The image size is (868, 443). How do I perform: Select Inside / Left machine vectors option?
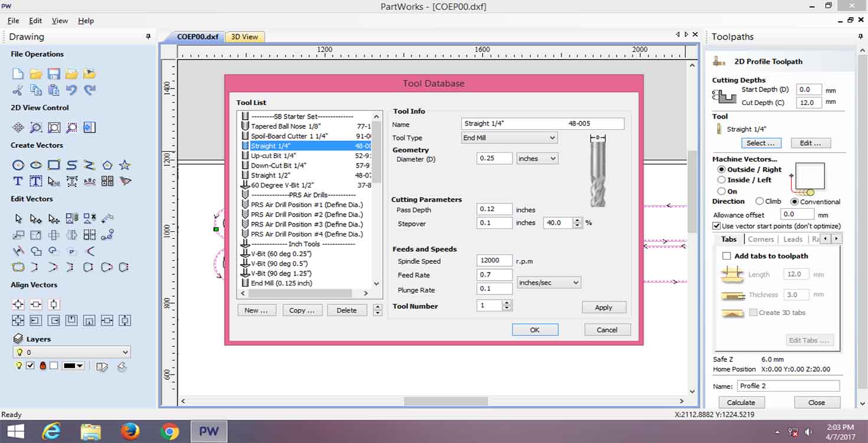[x=721, y=180]
